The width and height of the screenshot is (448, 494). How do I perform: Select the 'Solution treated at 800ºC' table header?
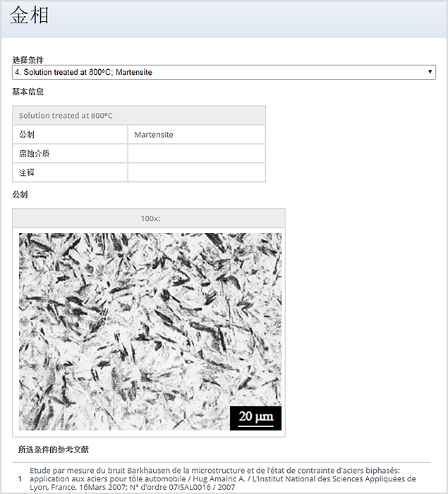coord(139,116)
